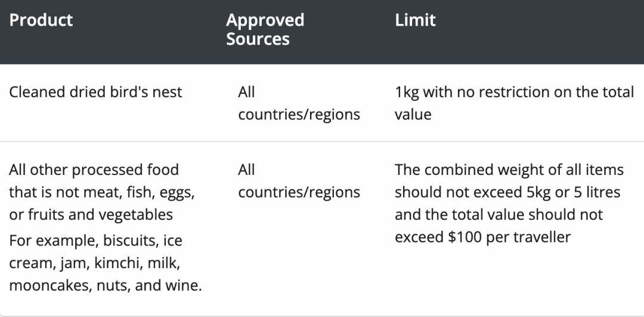Image resolution: width=644 pixels, height=317 pixels.
Task: Click the Product column header
Action: pos(41,20)
